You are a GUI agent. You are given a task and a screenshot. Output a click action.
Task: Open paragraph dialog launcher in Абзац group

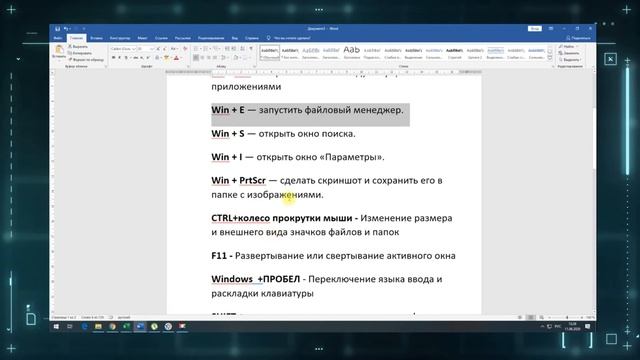pos(254,67)
